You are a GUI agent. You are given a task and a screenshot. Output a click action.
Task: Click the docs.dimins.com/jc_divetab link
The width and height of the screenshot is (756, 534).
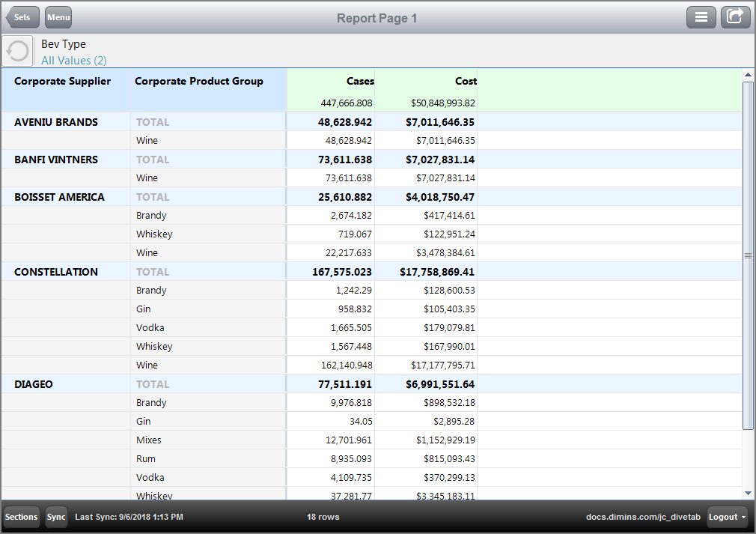[x=643, y=517]
